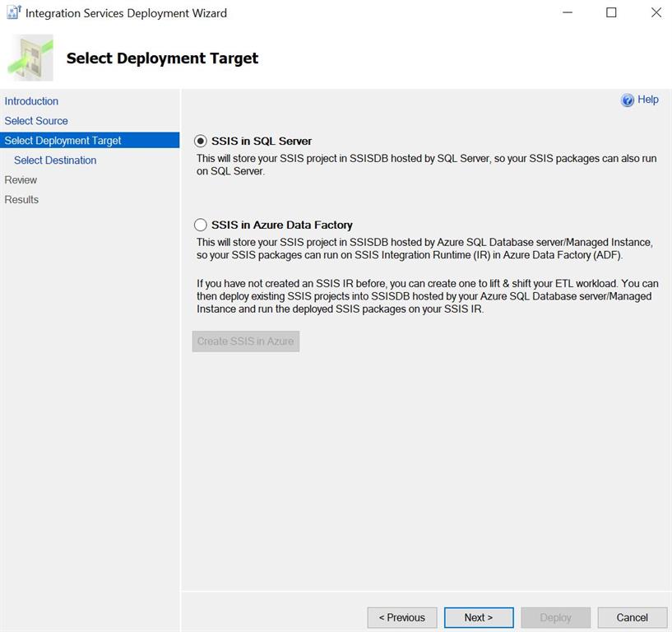
Task: Go to the Introduction step
Action: pos(31,101)
